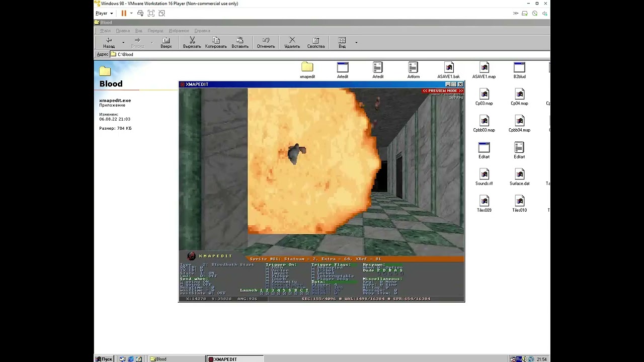The width and height of the screenshot is (644, 362).
Task: Pause the VM with the VMware pause icon
Action: [x=124, y=13]
